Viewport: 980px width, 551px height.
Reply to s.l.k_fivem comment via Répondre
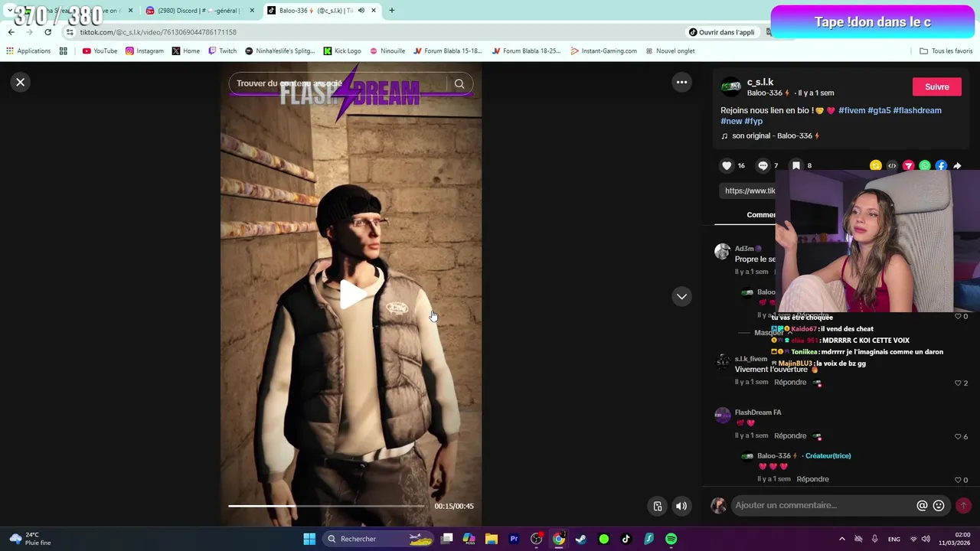pos(790,382)
